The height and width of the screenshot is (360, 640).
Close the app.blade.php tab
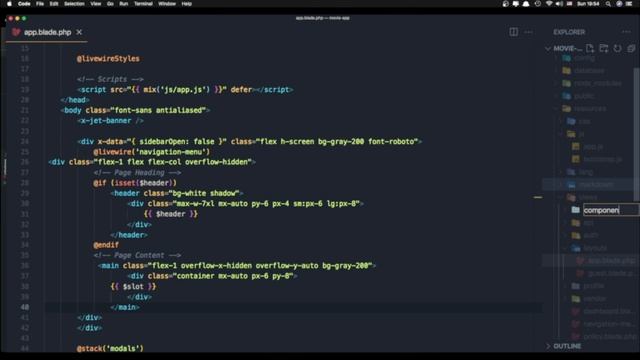pyautogui.click(x=79, y=32)
